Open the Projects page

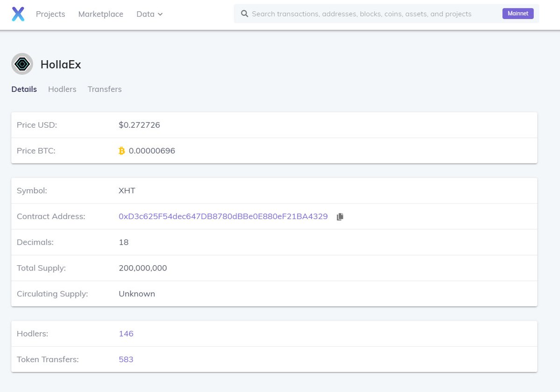pyautogui.click(x=50, y=14)
